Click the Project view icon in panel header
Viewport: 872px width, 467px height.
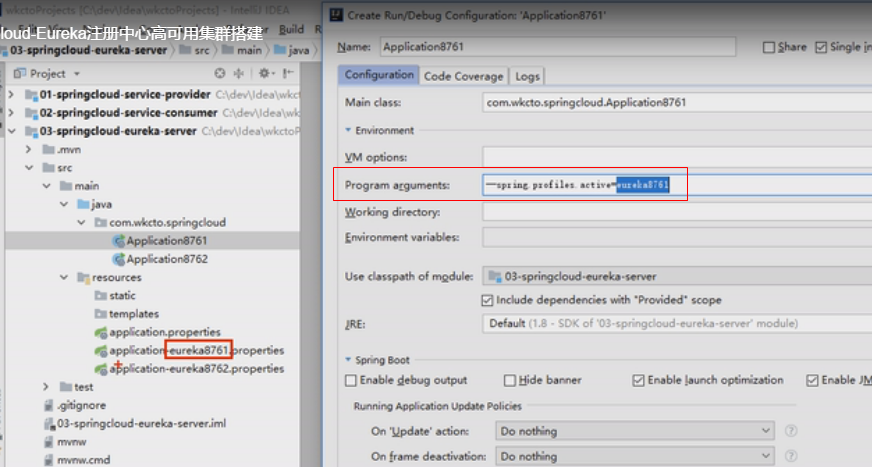pyautogui.click(x=20, y=73)
